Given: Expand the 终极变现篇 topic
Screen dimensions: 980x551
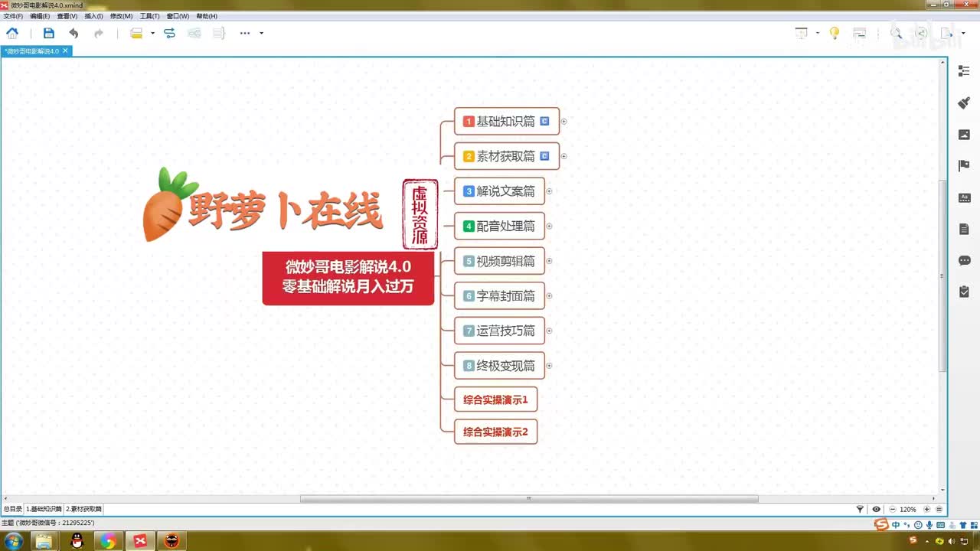Looking at the screenshot, I should click(549, 366).
